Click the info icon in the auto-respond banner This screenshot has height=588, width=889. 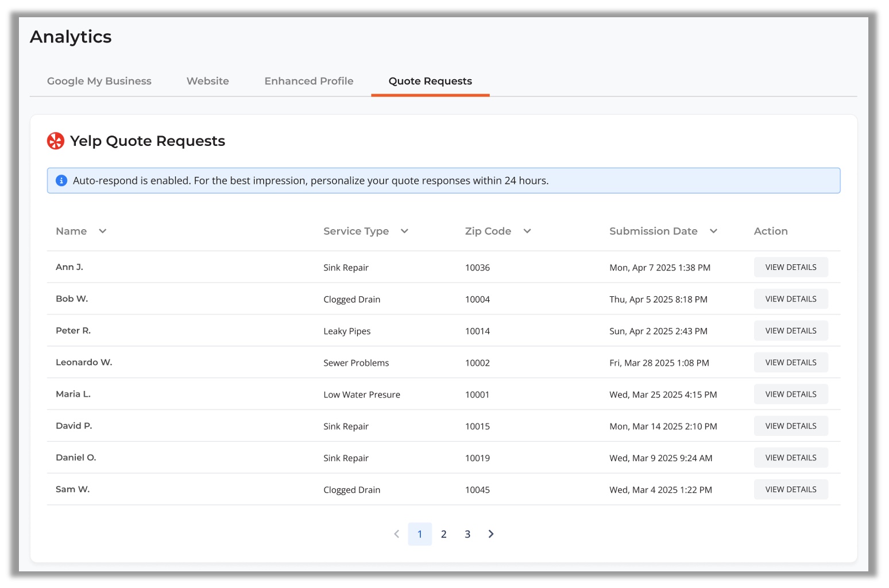[x=61, y=181]
